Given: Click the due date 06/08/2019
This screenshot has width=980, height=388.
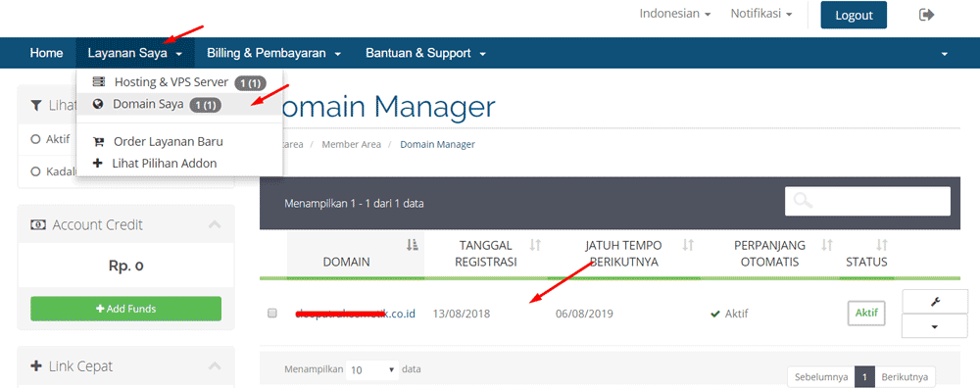Looking at the screenshot, I should (x=584, y=314).
